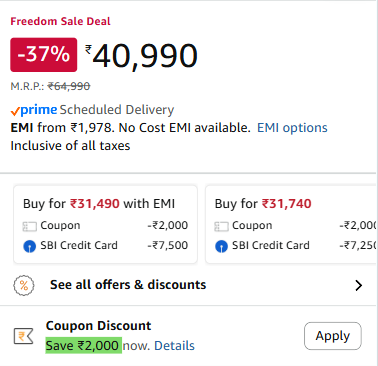Click the Freedom Sale Deal label
378x366 pixels.
click(x=60, y=21)
